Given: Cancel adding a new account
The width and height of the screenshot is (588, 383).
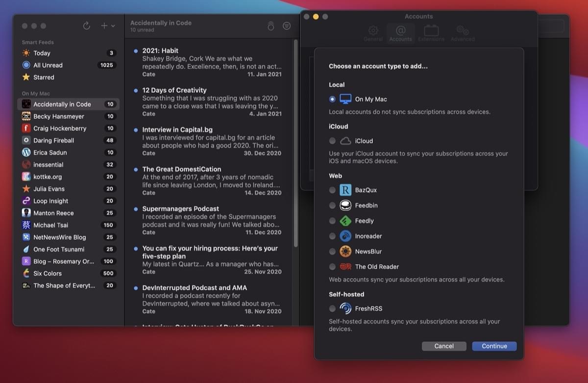Looking at the screenshot, I should click(443, 346).
